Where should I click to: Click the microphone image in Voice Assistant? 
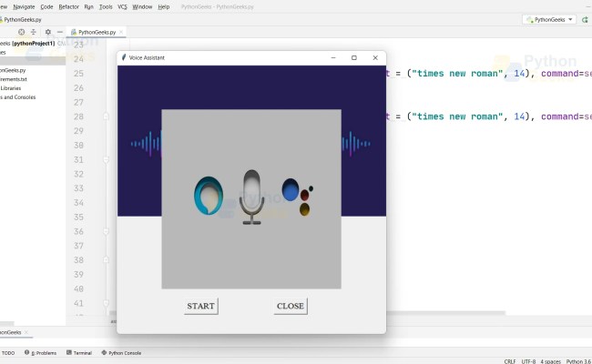click(251, 197)
